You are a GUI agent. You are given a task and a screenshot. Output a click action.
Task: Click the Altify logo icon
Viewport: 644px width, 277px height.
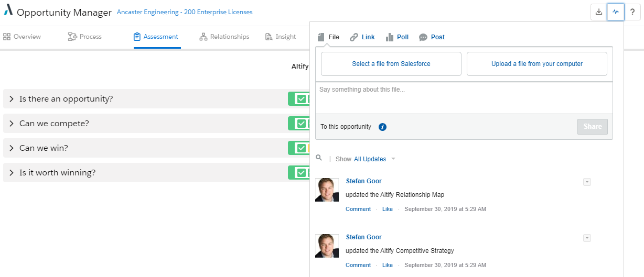[8, 12]
